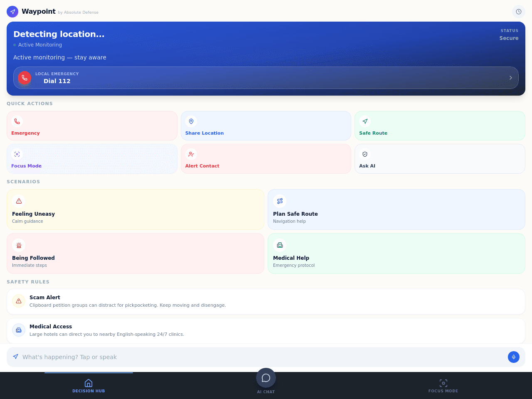Tap the red phone emergency icon
The height and width of the screenshot is (399, 532).
point(25,78)
